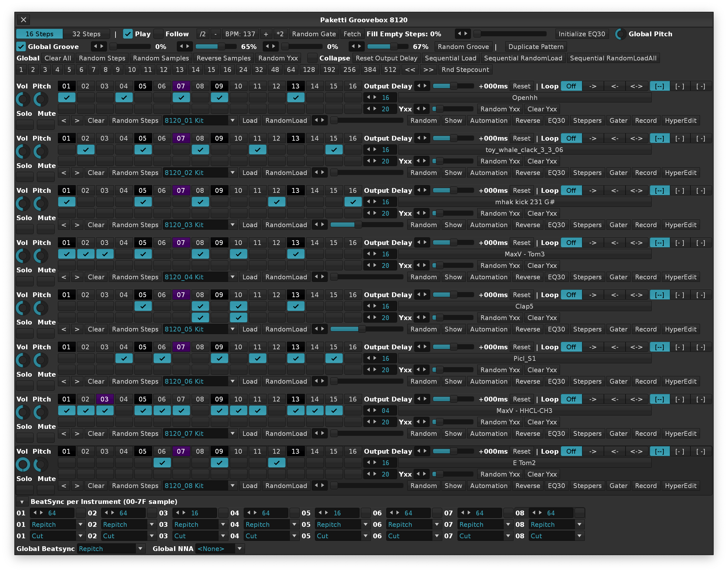The width and height of the screenshot is (728, 572).
Task: Adjust the Fill Empty Steps slider
Action: click(511, 34)
